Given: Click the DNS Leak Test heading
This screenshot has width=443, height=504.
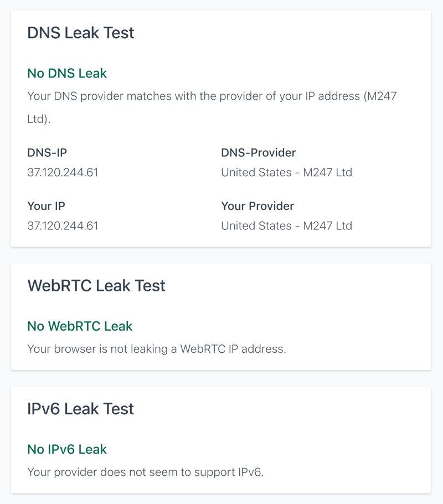Looking at the screenshot, I should 80,33.
